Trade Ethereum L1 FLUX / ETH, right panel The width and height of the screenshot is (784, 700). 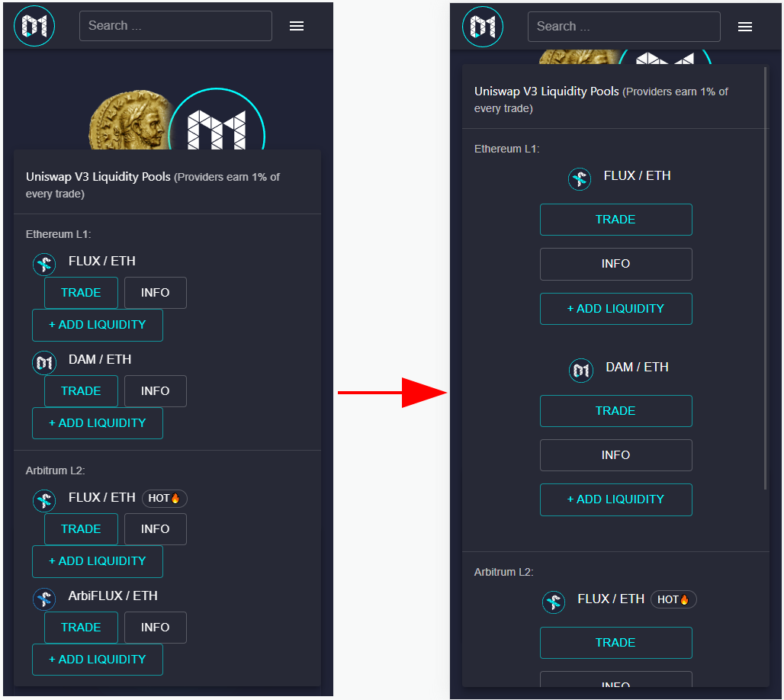coord(616,220)
